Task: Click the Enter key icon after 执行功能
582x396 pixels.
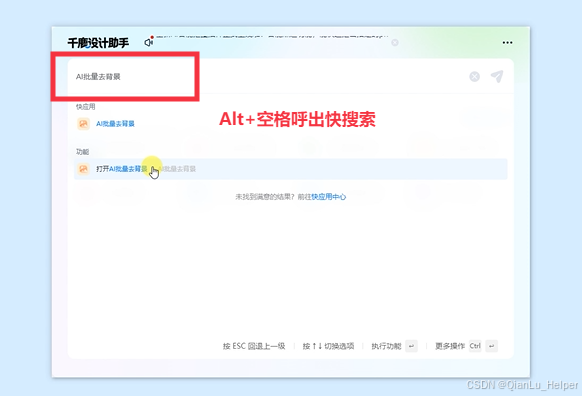Action: click(x=411, y=346)
